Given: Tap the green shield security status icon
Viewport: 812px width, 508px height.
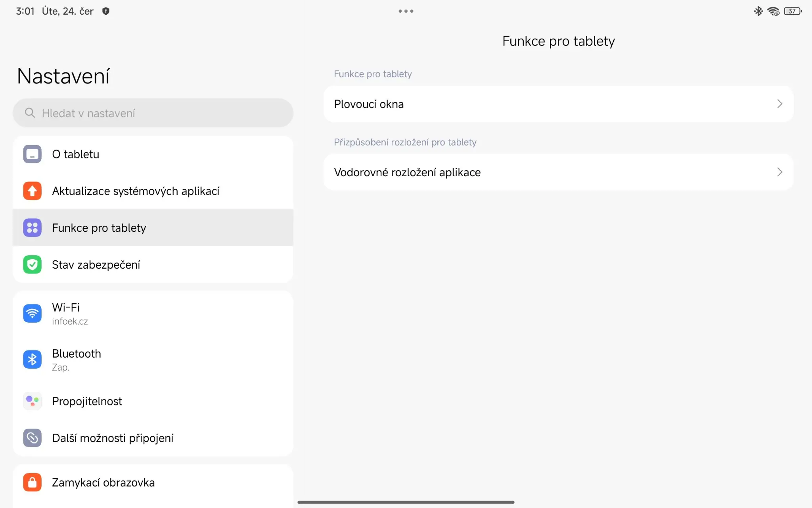Looking at the screenshot, I should (x=32, y=265).
